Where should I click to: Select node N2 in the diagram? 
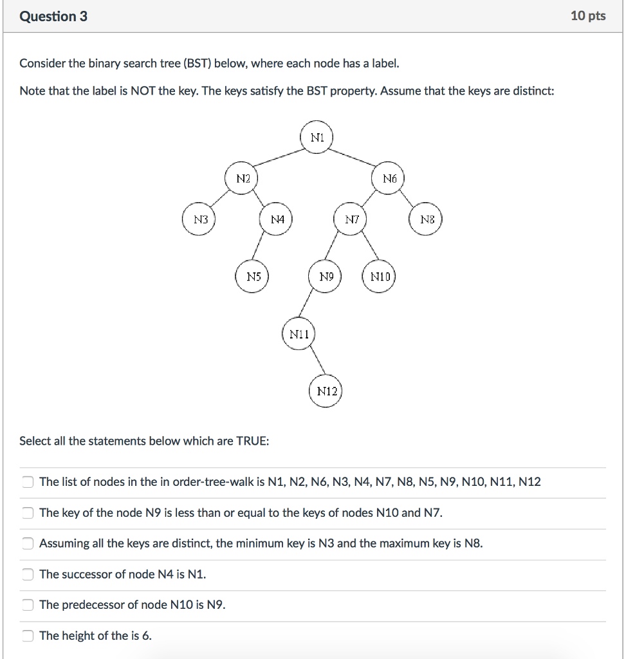pos(243,178)
